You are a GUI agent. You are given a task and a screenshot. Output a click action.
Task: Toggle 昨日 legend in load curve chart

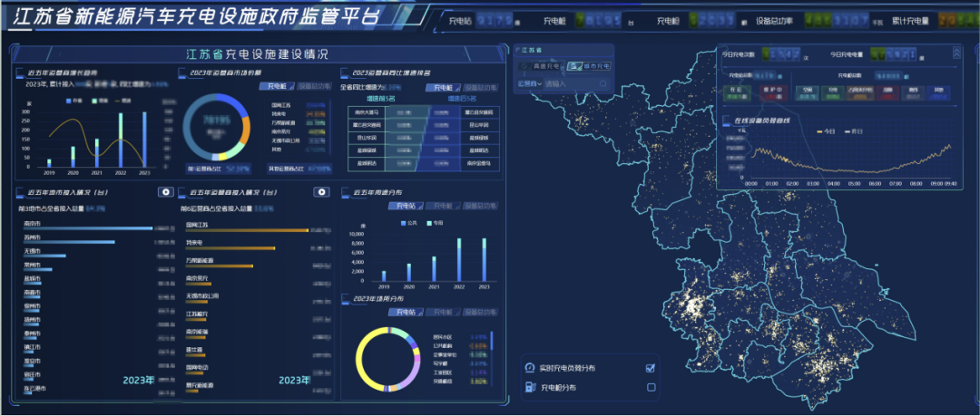[853, 131]
